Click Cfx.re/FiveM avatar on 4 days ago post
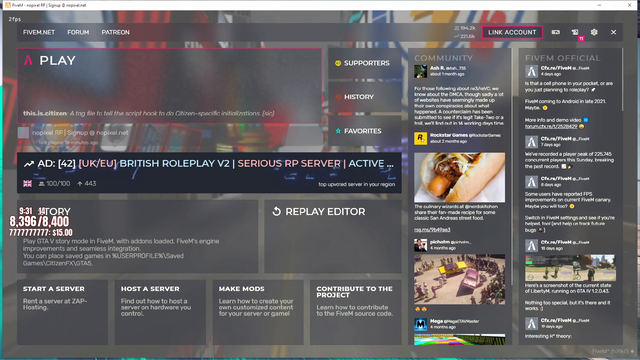Image resolution: width=640 pixels, height=360 pixels. tap(531, 71)
